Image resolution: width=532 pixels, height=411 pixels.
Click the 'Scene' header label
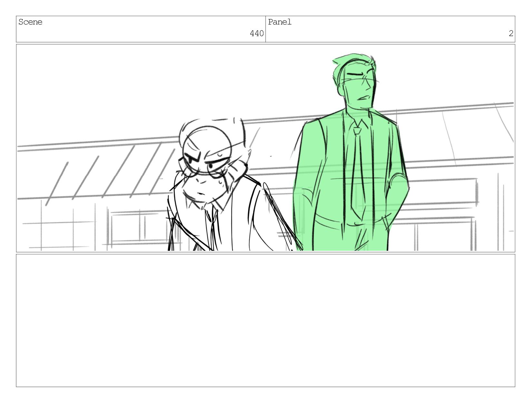tap(30, 22)
